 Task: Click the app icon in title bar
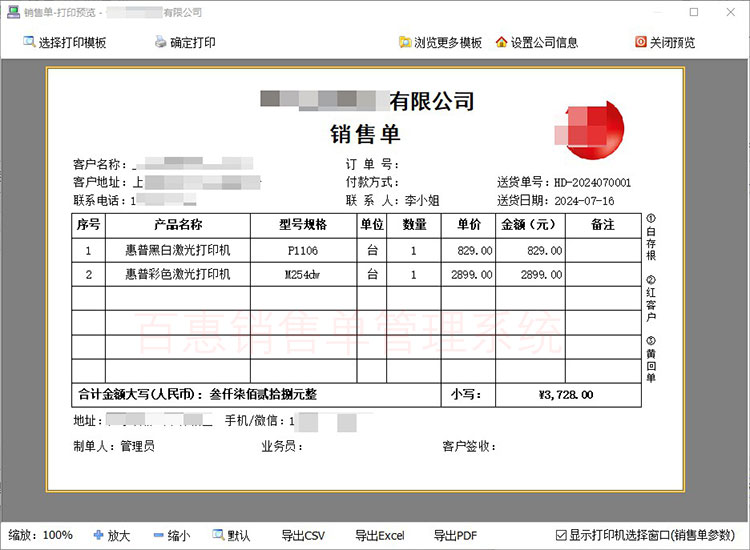pyautogui.click(x=13, y=12)
